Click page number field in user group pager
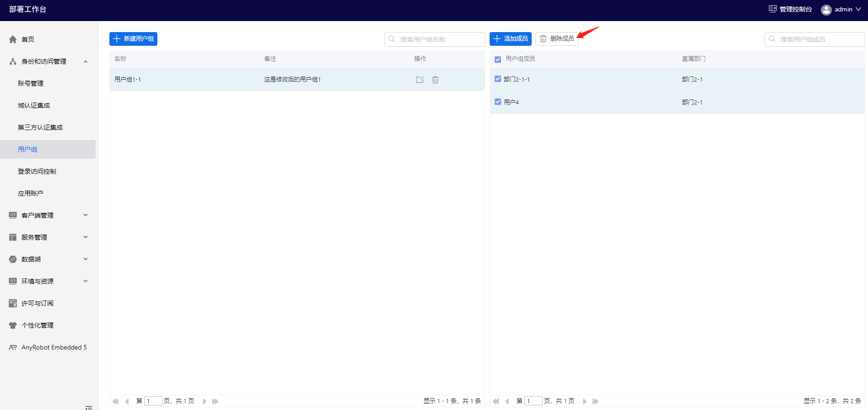Viewport: 868px width, 410px height. [153, 401]
